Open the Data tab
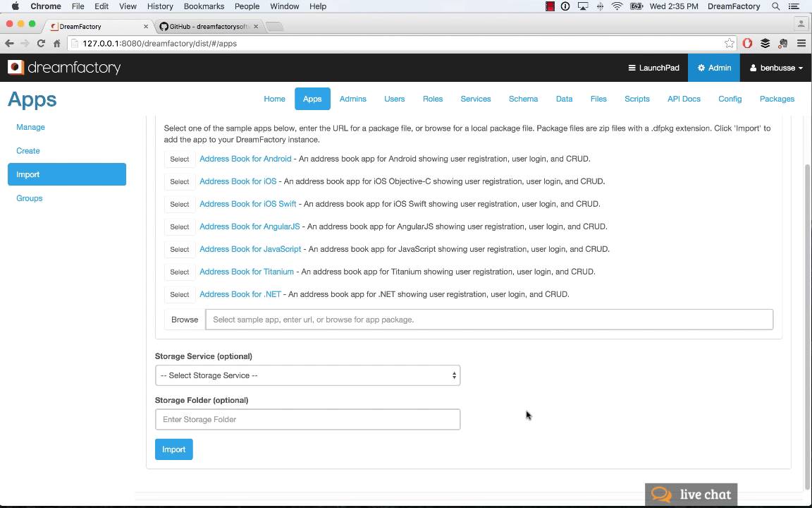This screenshot has width=812, height=508. coord(564,99)
